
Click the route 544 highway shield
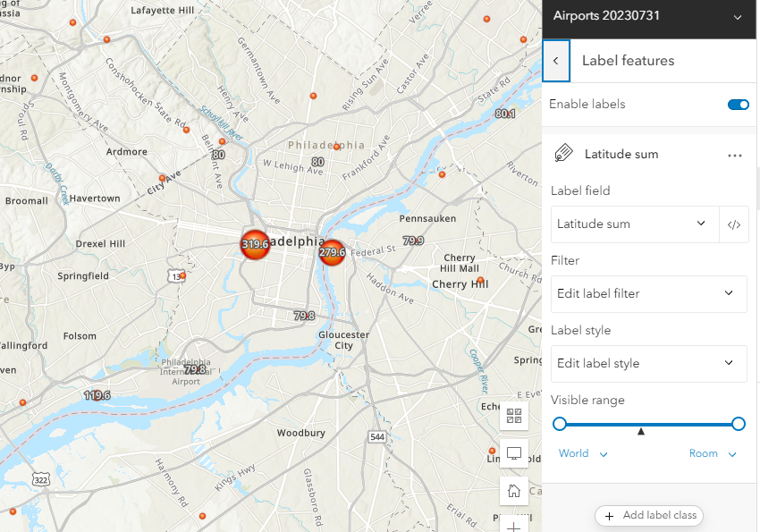point(377,437)
